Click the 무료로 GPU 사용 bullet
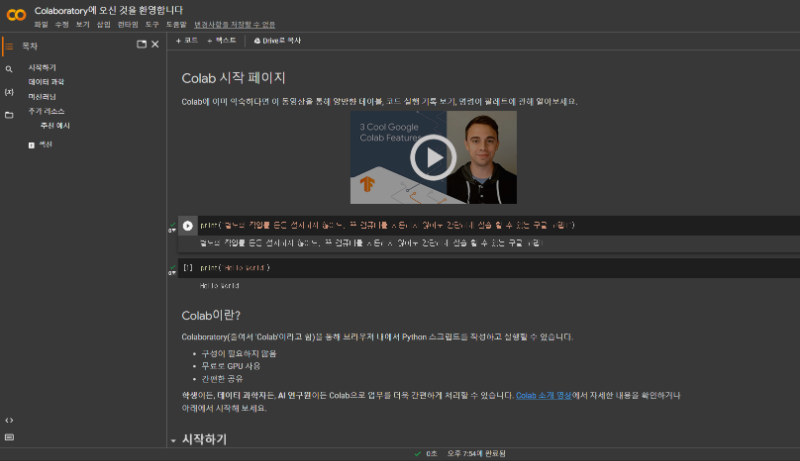The width and height of the screenshot is (800, 461). tap(231, 366)
